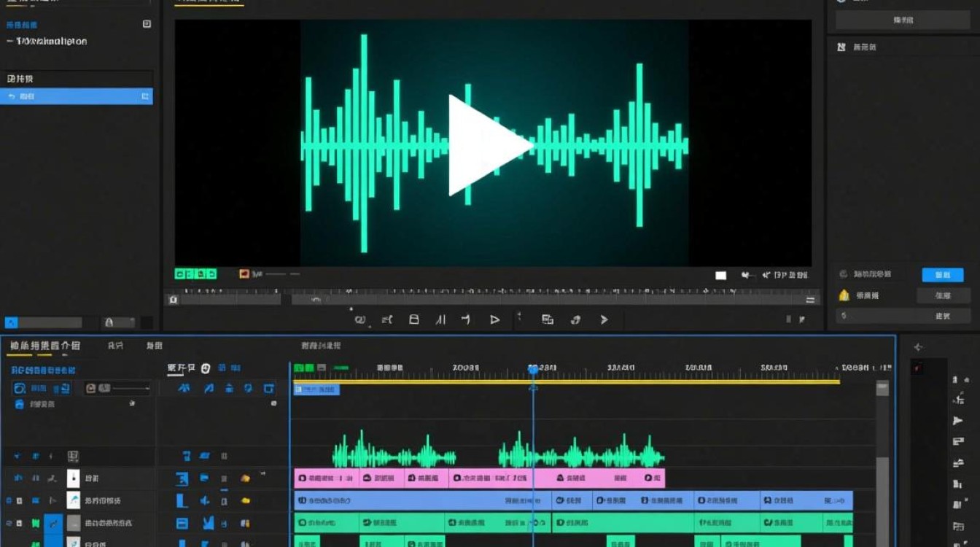Click the solid arrow at transport bar's right end

click(x=604, y=319)
